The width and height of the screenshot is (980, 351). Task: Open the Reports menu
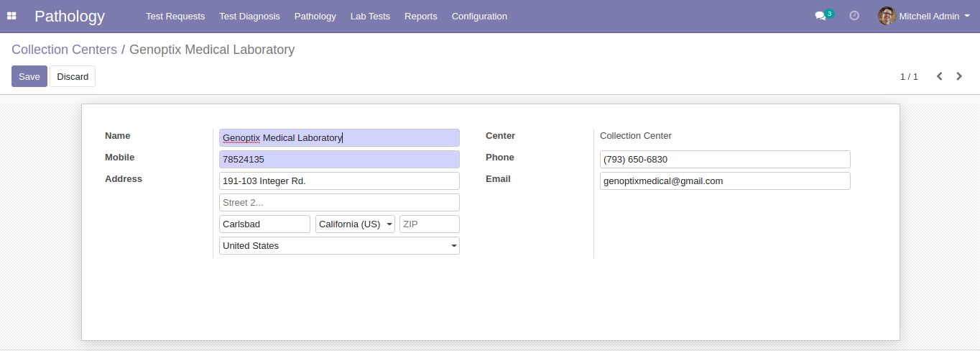coord(420,16)
